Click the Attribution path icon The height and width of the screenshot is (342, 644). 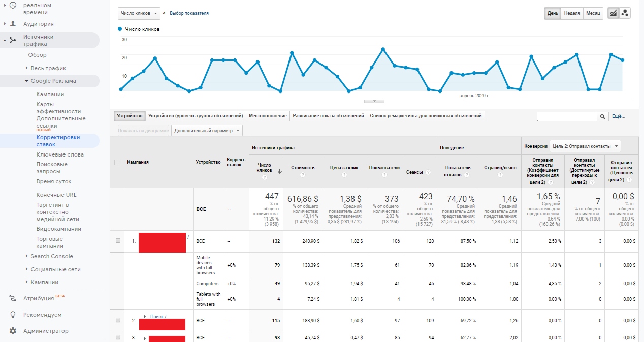[13, 298]
